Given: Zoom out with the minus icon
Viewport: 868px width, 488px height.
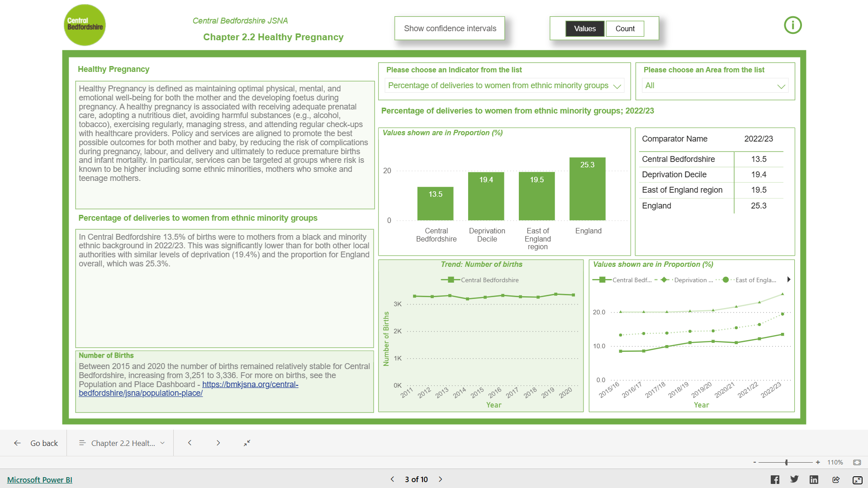Looking at the screenshot, I should [754, 462].
